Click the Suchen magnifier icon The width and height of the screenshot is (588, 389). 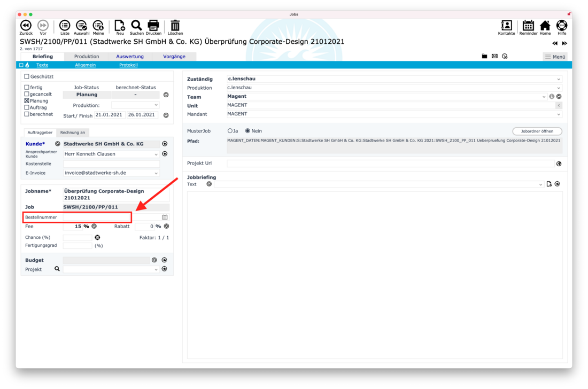(136, 25)
